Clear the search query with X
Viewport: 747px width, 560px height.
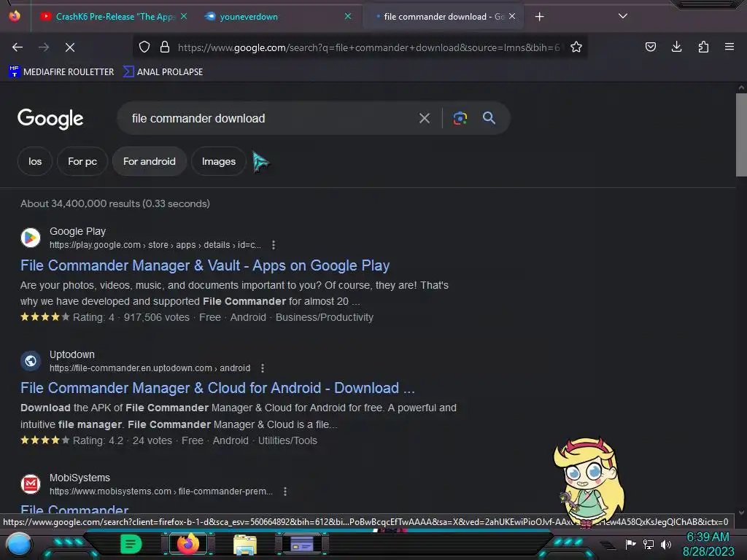point(425,118)
